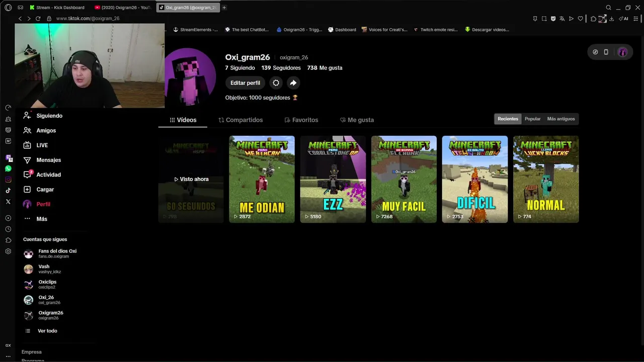644x362 pixels.
Task: Open a new browser tab
Action: [x=224, y=8]
